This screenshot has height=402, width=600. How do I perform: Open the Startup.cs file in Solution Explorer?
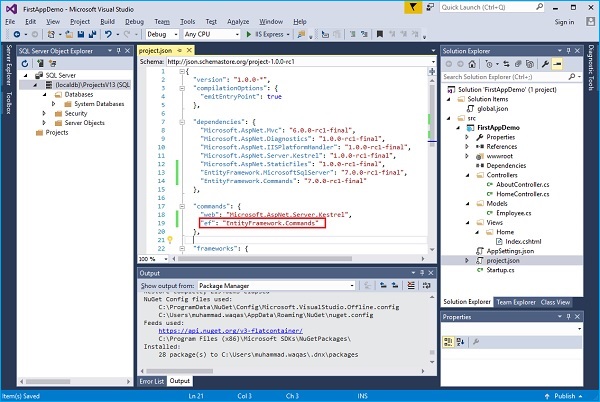tap(498, 269)
